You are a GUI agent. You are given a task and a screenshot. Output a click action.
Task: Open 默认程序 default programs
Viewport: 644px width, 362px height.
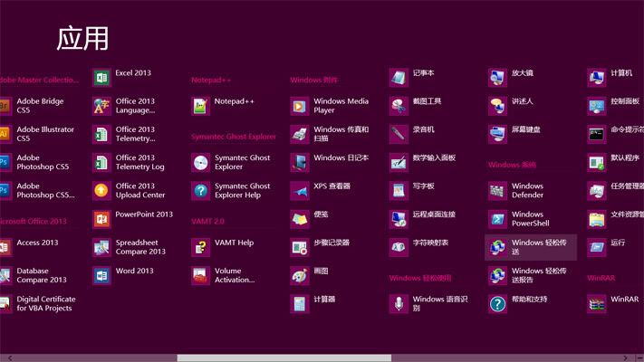point(614,163)
